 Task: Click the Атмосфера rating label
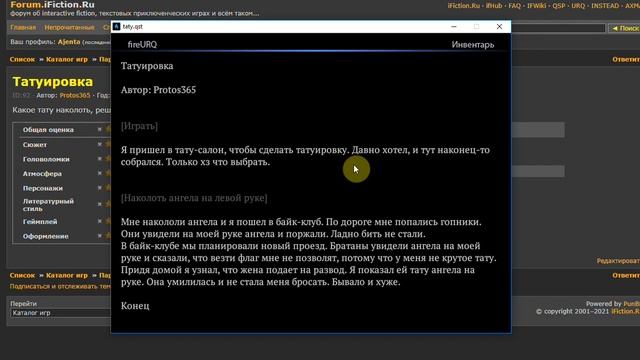[42, 173]
